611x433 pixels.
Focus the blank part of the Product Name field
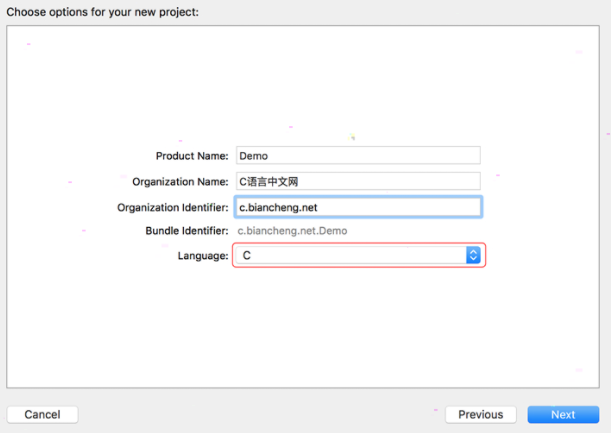pos(374,156)
